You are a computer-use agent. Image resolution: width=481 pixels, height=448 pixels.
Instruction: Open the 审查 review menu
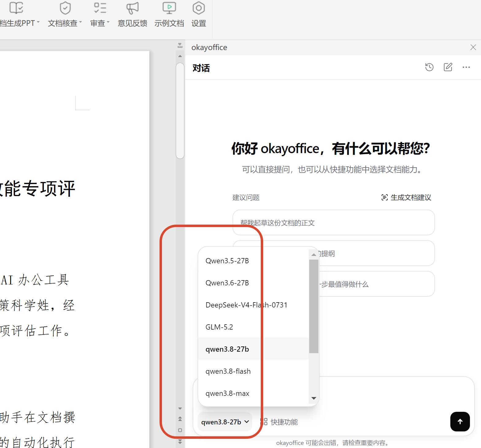(x=100, y=14)
